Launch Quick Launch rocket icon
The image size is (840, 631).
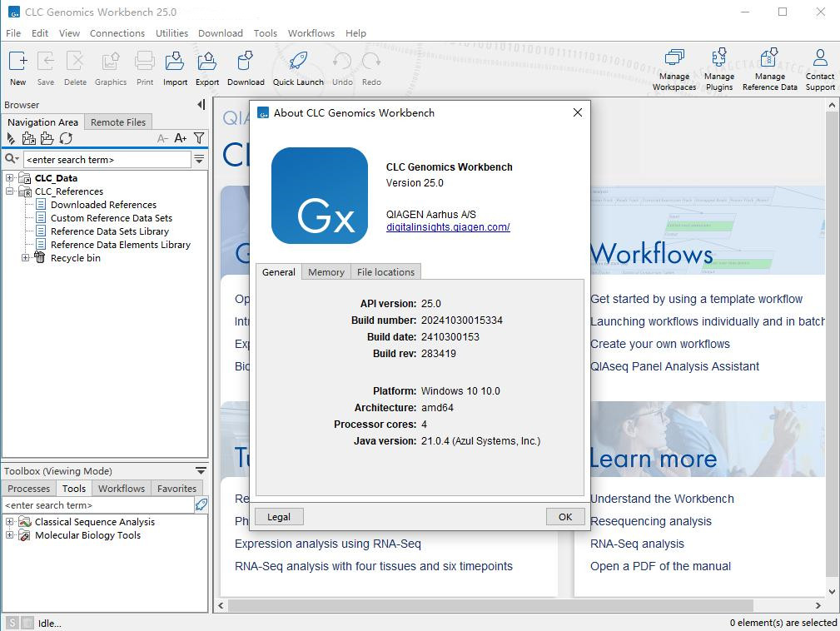pyautogui.click(x=298, y=61)
